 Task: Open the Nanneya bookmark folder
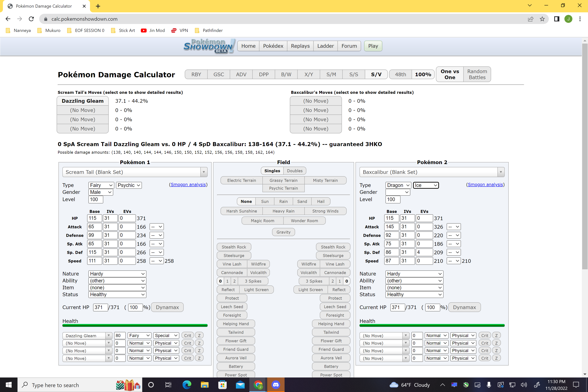18,30
